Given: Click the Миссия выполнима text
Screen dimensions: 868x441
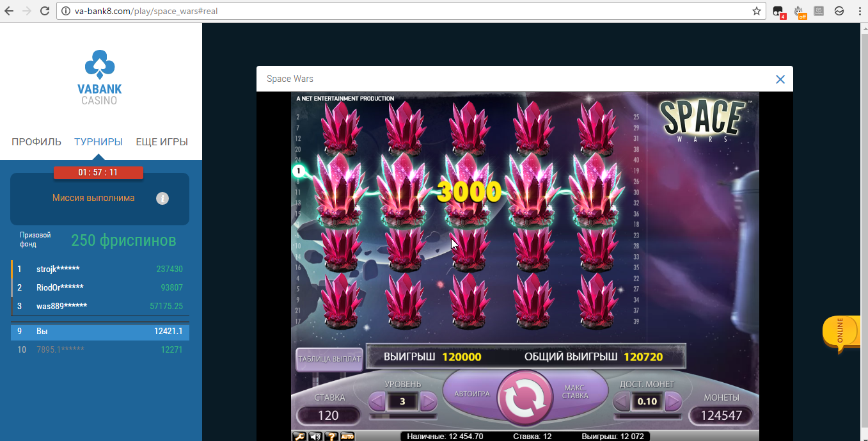Looking at the screenshot, I should coord(93,198).
